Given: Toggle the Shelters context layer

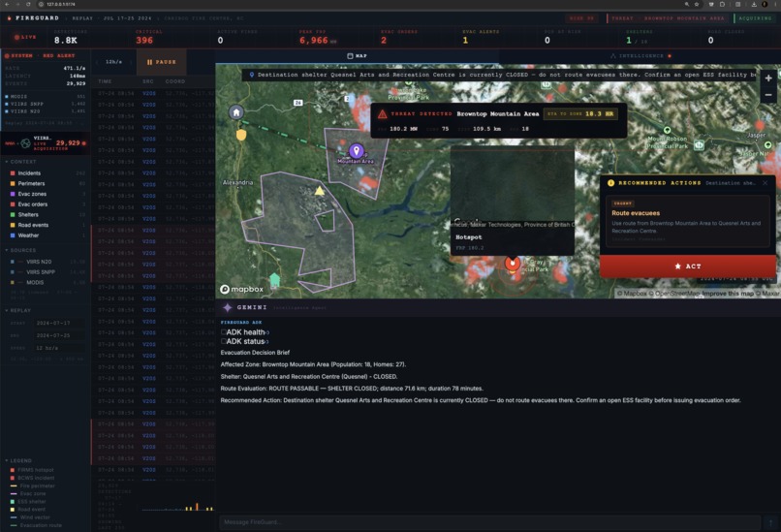Looking at the screenshot, I should 46,215.
